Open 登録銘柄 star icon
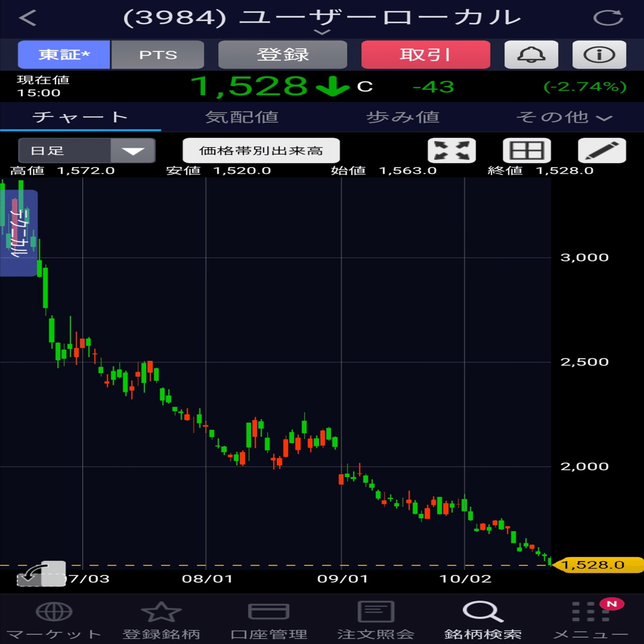 161,612
